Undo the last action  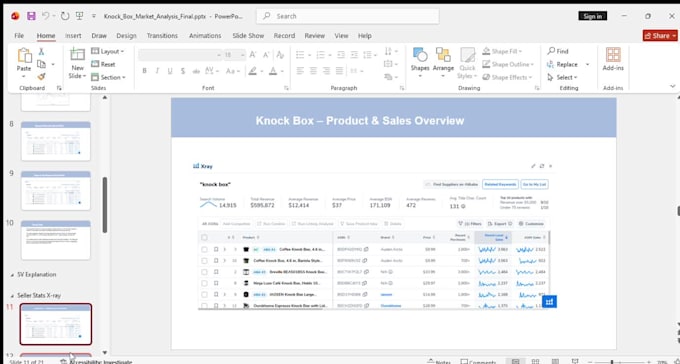[45, 16]
